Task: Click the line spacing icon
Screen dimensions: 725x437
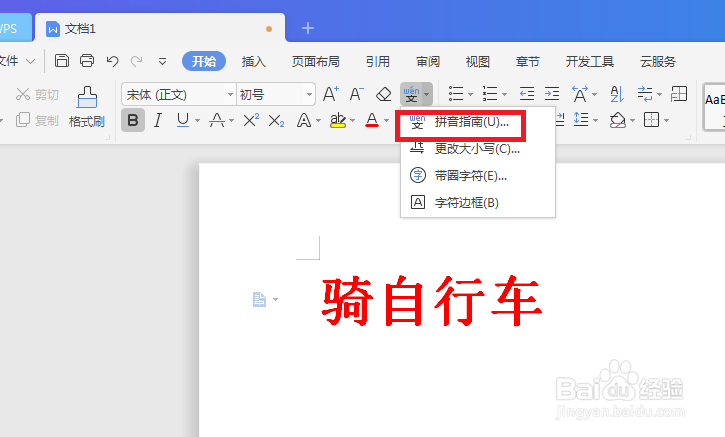Action: coord(581,120)
